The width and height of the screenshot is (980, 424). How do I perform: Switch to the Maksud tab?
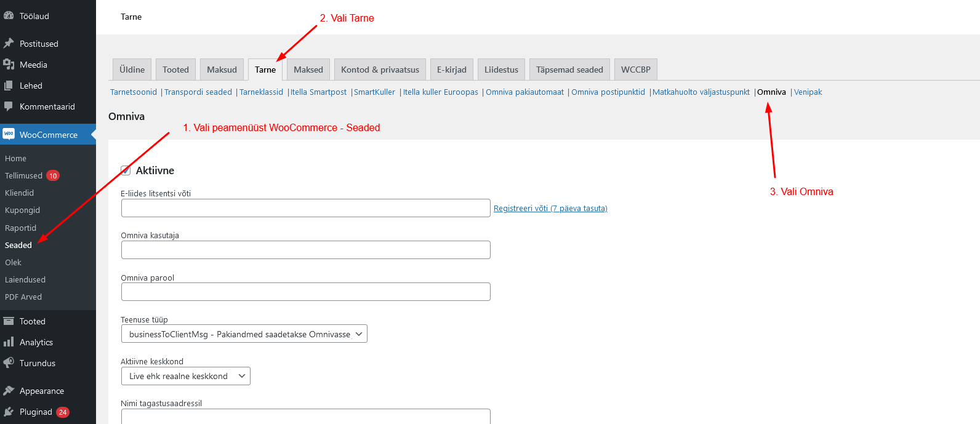[x=222, y=70]
